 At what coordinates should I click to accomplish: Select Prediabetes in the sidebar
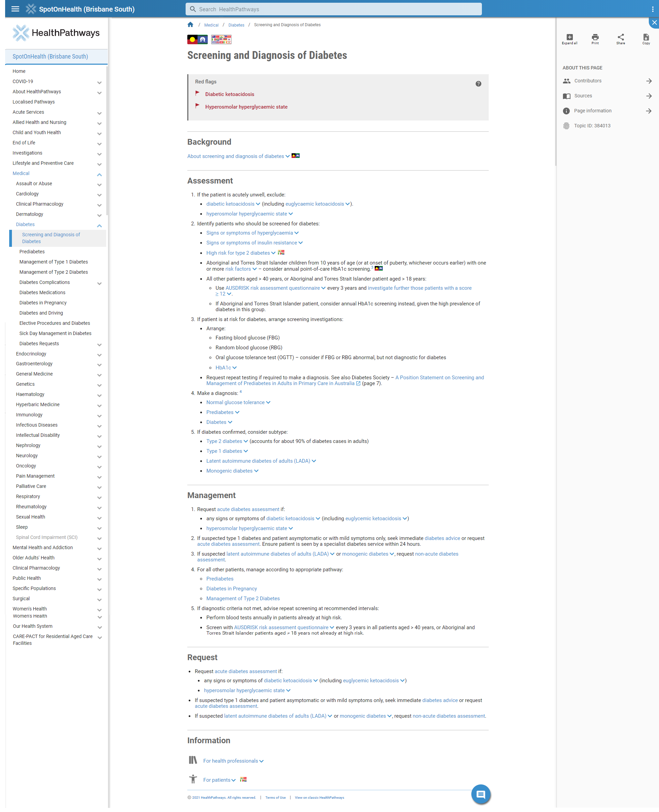32,252
